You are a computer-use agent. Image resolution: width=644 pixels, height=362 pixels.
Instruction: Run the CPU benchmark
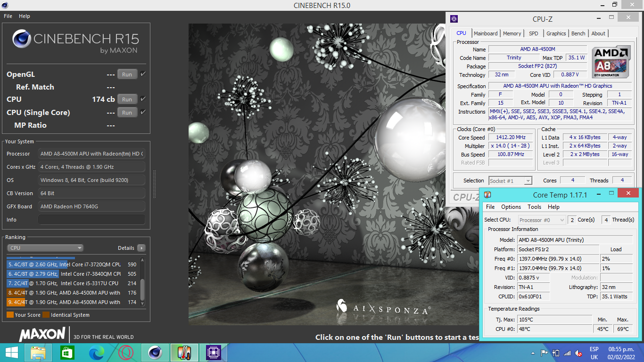pos(127,99)
